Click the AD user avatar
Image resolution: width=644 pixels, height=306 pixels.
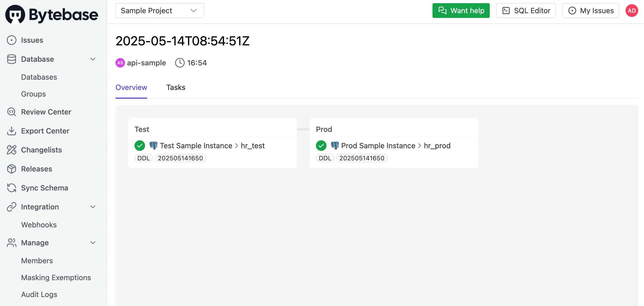point(632,11)
